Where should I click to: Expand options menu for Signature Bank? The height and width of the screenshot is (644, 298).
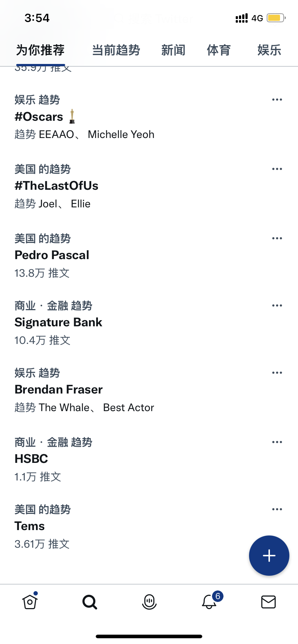(x=277, y=305)
